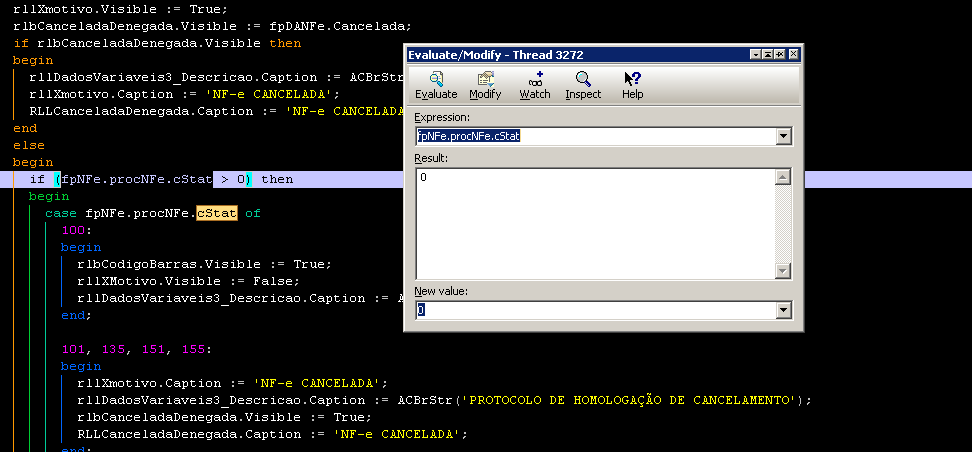Click the 'of' keyword after cStat
The height and width of the screenshot is (452, 972).
(x=253, y=213)
